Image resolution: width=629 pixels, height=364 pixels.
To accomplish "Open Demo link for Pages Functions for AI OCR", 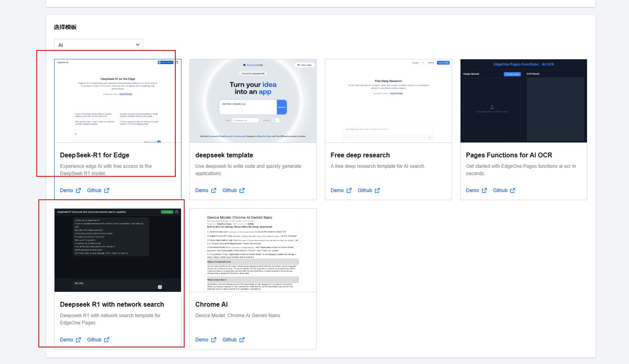I will click(x=473, y=190).
